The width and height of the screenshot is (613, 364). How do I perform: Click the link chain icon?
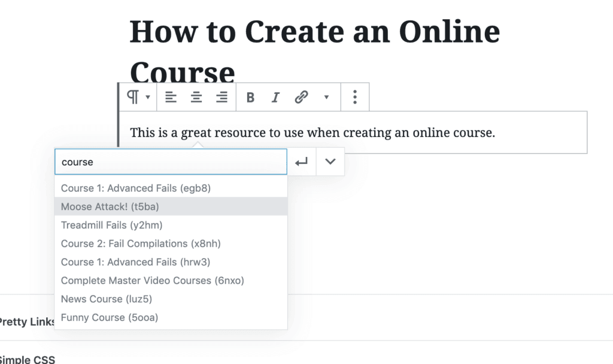tap(302, 98)
